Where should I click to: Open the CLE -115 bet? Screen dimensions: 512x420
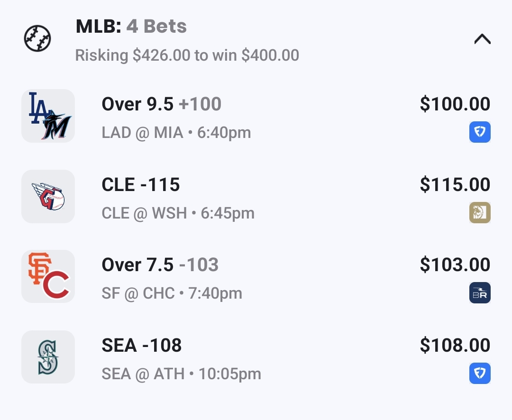(141, 184)
